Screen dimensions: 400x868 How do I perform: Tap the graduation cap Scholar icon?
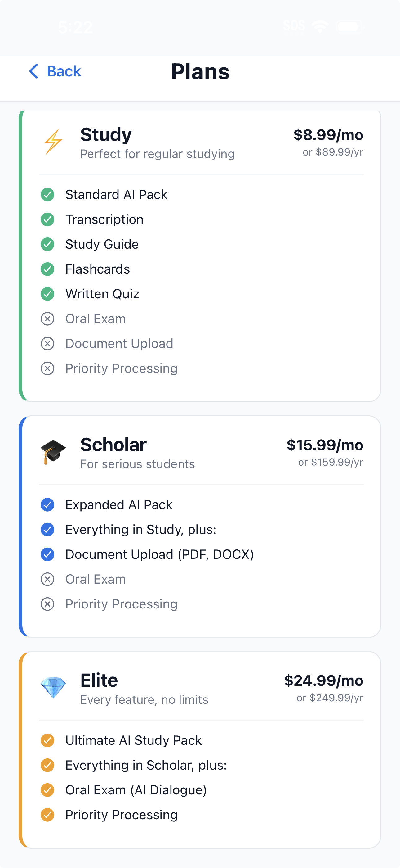53,452
